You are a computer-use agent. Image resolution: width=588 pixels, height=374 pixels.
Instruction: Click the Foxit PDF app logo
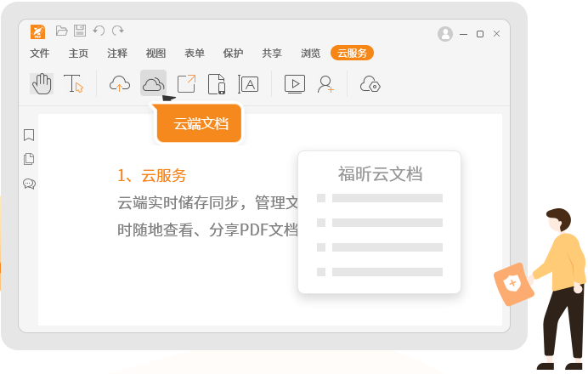click(37, 32)
